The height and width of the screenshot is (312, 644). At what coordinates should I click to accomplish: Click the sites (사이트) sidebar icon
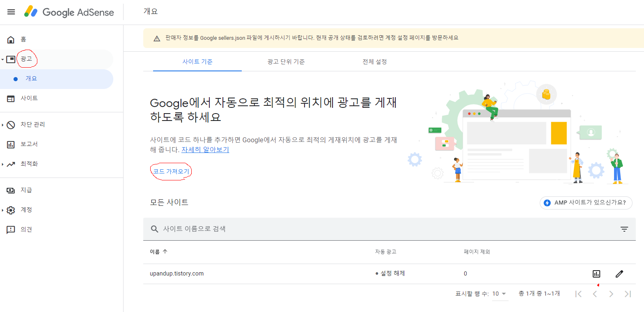11,98
